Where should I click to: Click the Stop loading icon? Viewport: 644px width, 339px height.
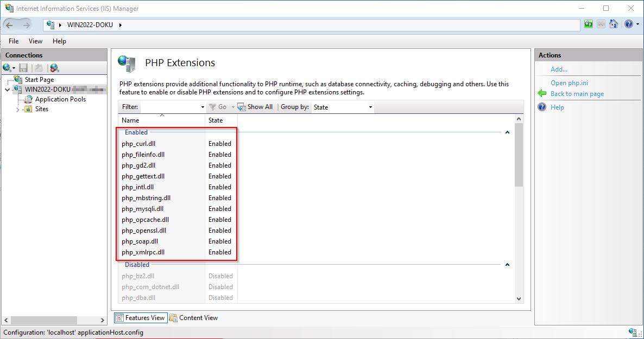[x=601, y=24]
